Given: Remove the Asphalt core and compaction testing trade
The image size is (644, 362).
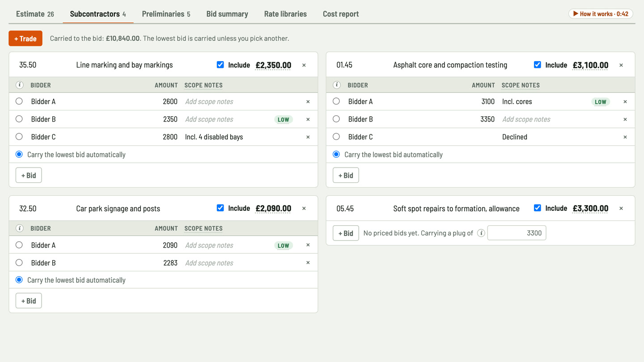Looking at the screenshot, I should click(621, 65).
